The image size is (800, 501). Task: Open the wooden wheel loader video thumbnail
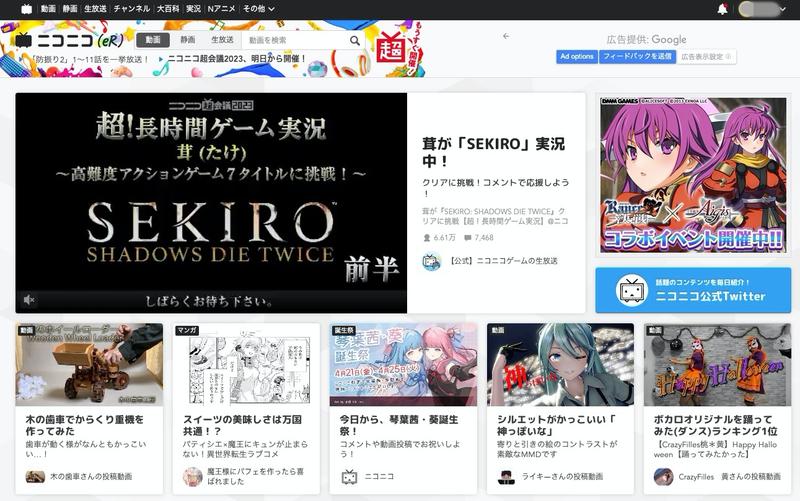tap(89, 365)
